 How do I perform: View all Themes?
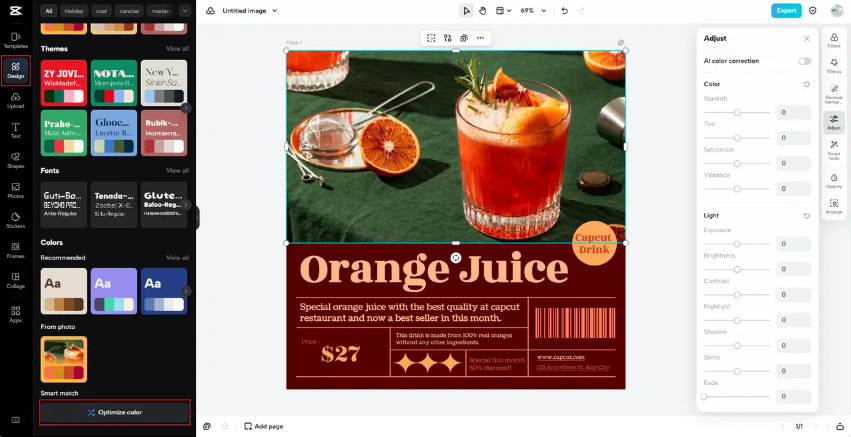tap(177, 48)
